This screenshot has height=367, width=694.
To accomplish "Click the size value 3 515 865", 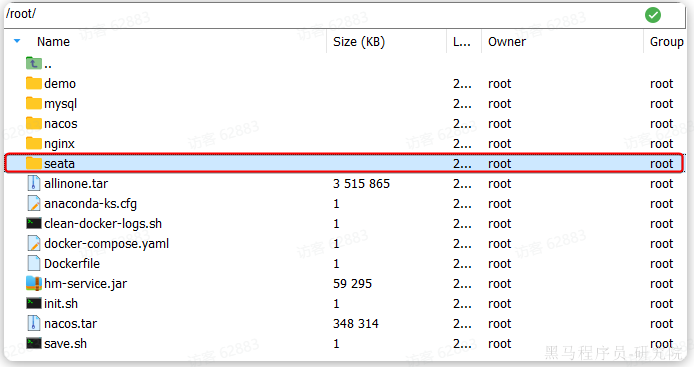I will [x=361, y=183].
